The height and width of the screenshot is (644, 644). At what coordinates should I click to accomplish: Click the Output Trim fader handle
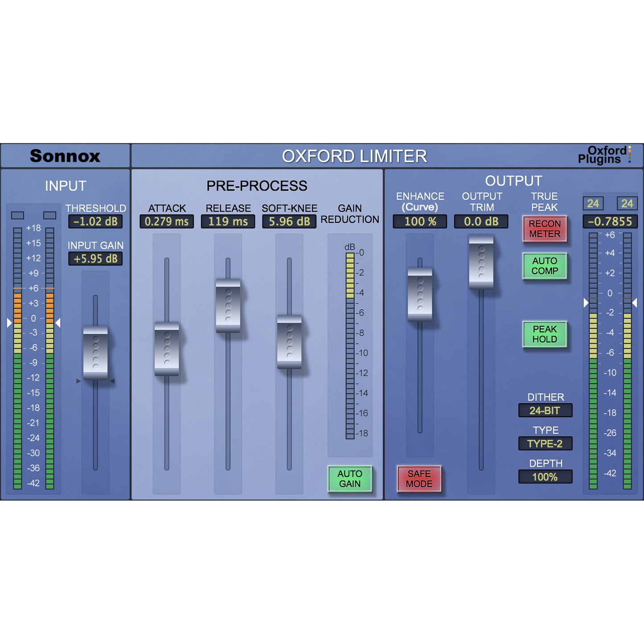[x=481, y=262]
